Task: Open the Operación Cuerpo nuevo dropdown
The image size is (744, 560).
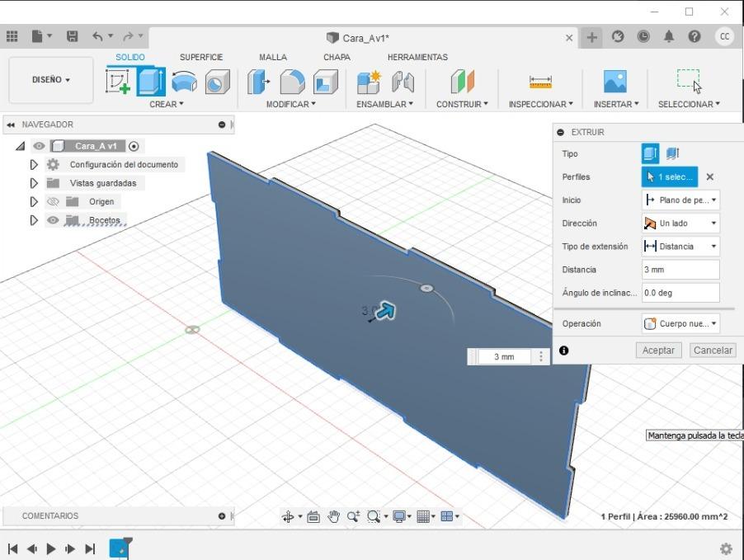Action: [680, 323]
